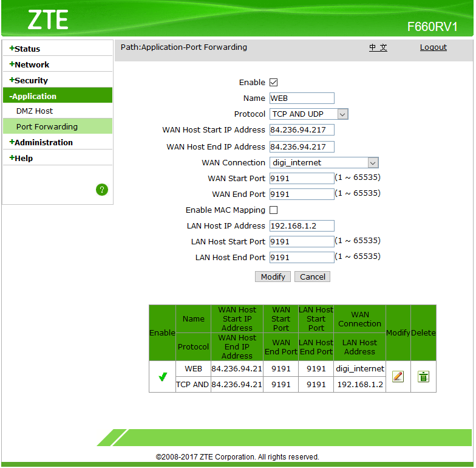Click the WAN End Port field
Screen dimensions: 476x468
(302, 194)
